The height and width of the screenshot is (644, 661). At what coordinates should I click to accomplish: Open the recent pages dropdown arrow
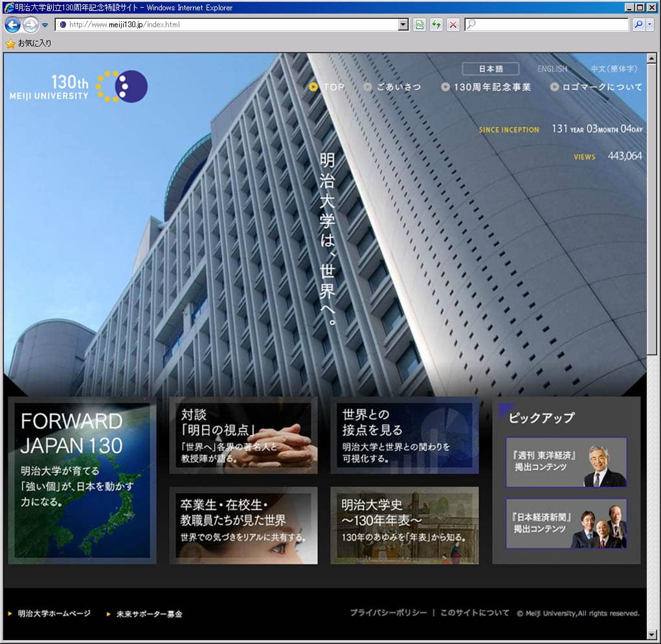tap(45, 25)
